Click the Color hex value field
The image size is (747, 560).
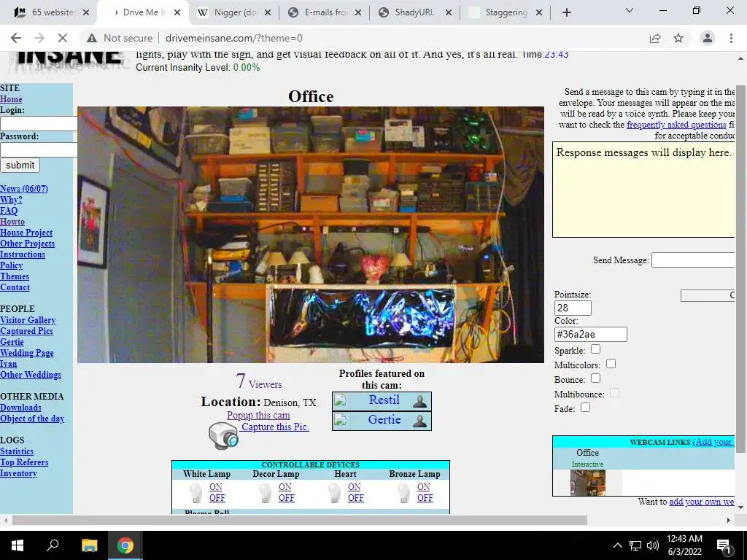590,334
